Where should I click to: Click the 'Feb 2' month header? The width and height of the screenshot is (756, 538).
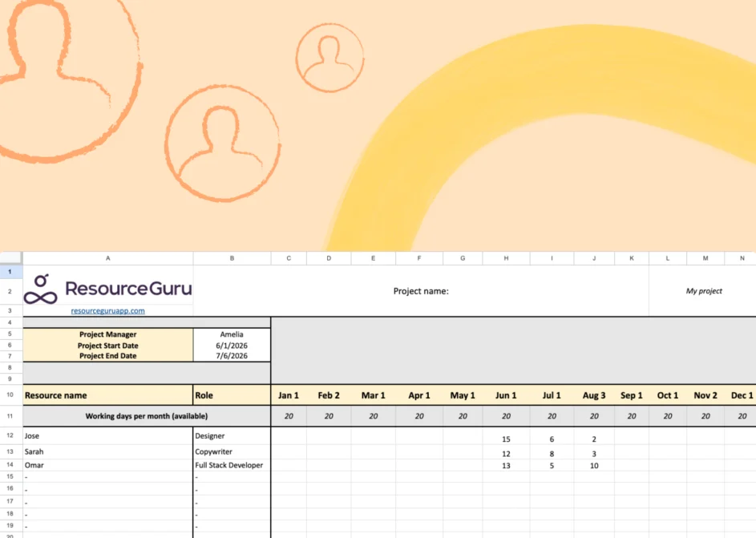(x=329, y=395)
